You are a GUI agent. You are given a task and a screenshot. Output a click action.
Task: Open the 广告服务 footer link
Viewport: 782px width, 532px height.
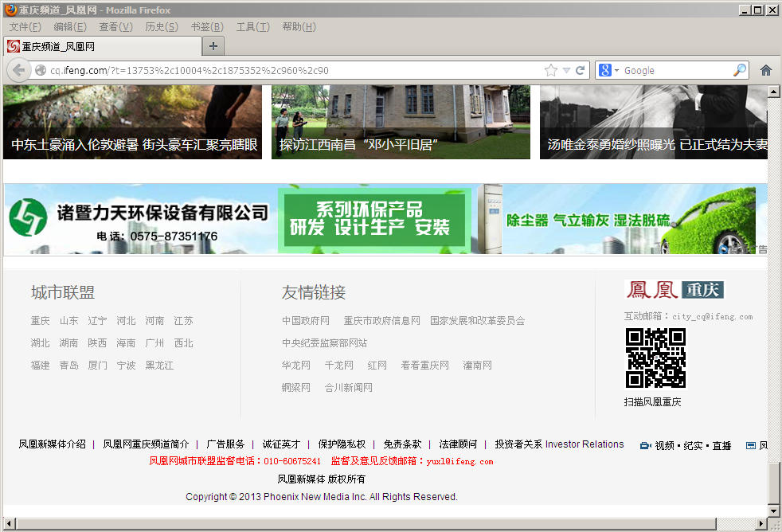225,444
